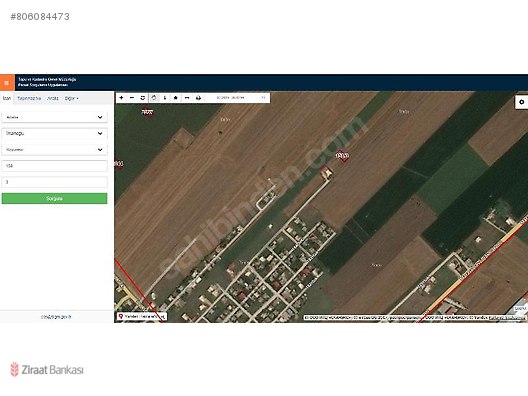The height and width of the screenshot is (396, 528).
Task: Select the measure distance tool
Action: click(187, 98)
